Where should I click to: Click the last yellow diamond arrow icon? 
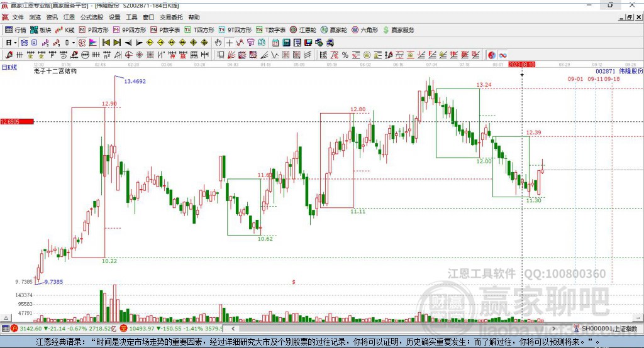click(x=204, y=43)
